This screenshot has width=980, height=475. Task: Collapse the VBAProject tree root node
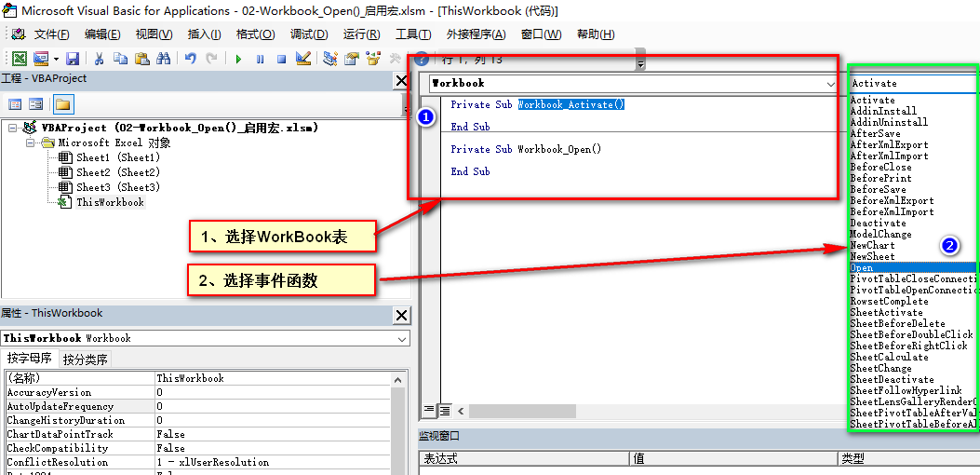click(13, 128)
